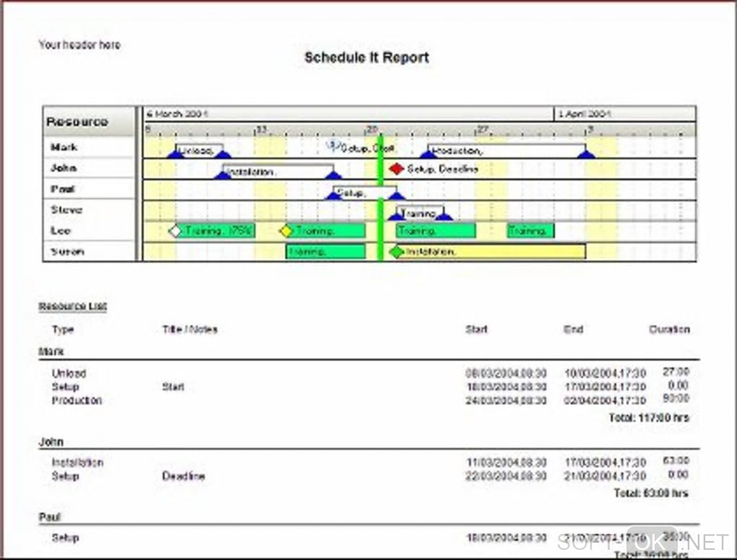Select John's Installation task bar

pos(277,172)
